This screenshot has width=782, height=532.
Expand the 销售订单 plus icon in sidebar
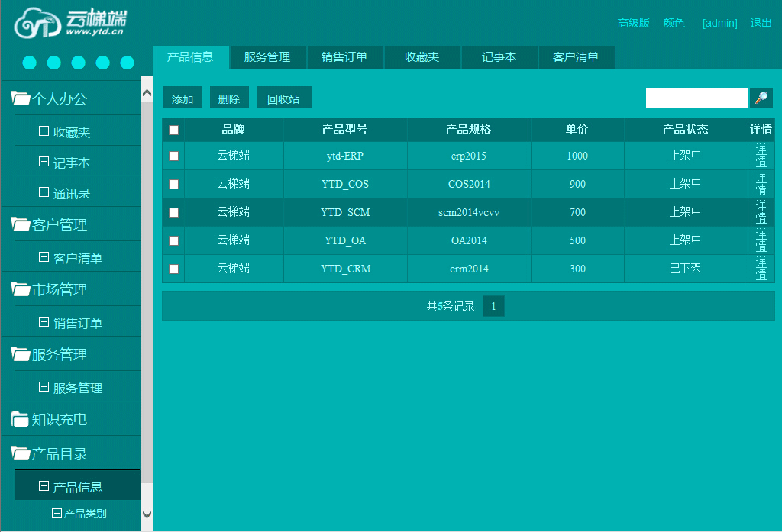(x=44, y=322)
